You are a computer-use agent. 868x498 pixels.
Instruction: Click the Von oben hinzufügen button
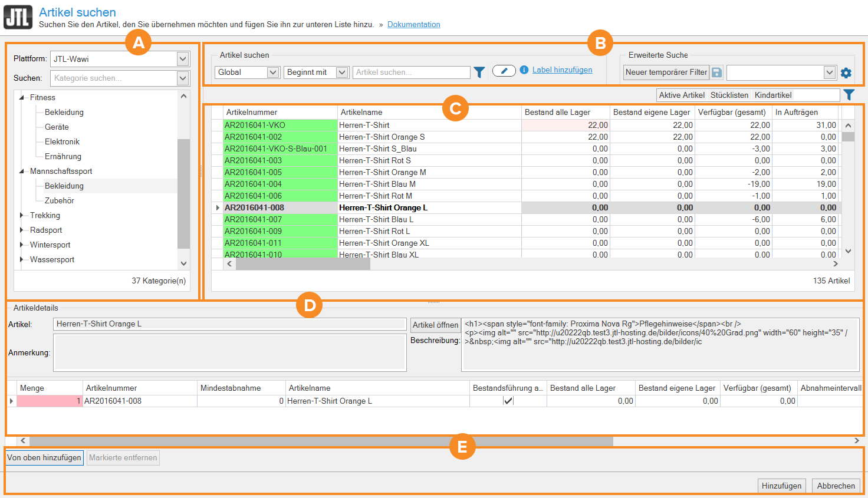coord(44,458)
